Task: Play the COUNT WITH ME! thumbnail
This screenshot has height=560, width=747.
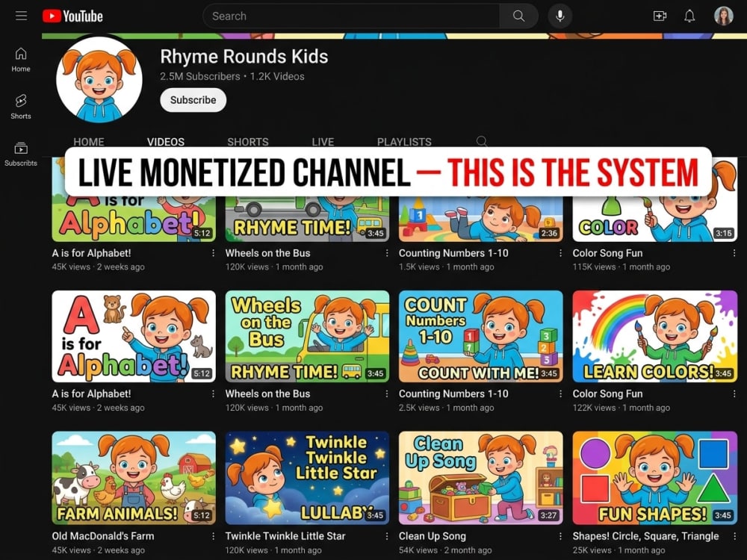Action: 480,336
